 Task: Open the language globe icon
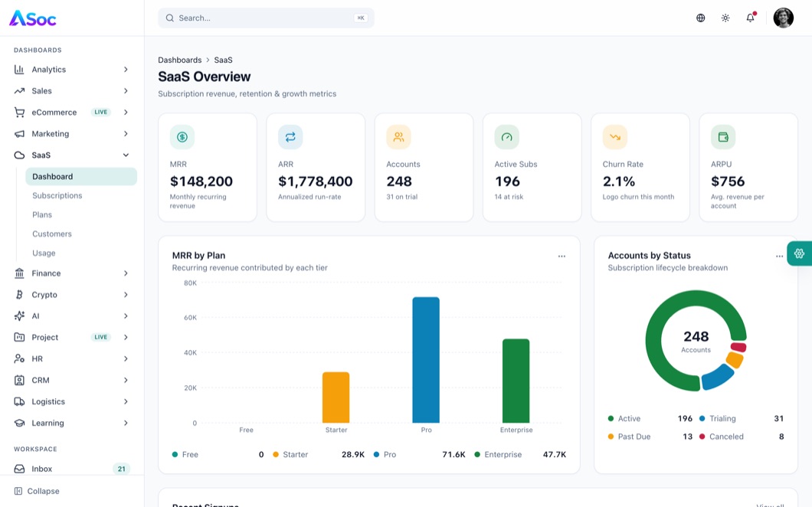tap(701, 18)
